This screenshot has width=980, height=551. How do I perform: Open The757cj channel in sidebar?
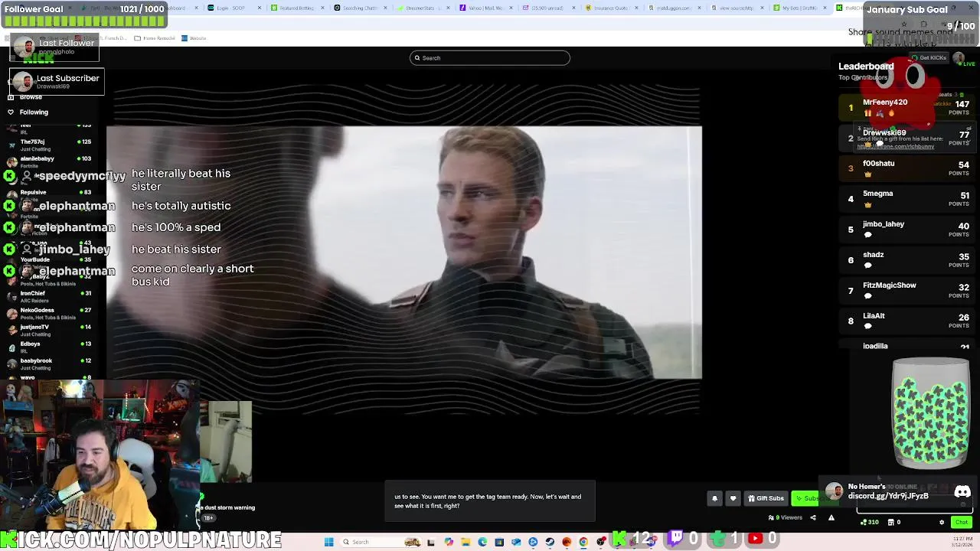point(47,145)
